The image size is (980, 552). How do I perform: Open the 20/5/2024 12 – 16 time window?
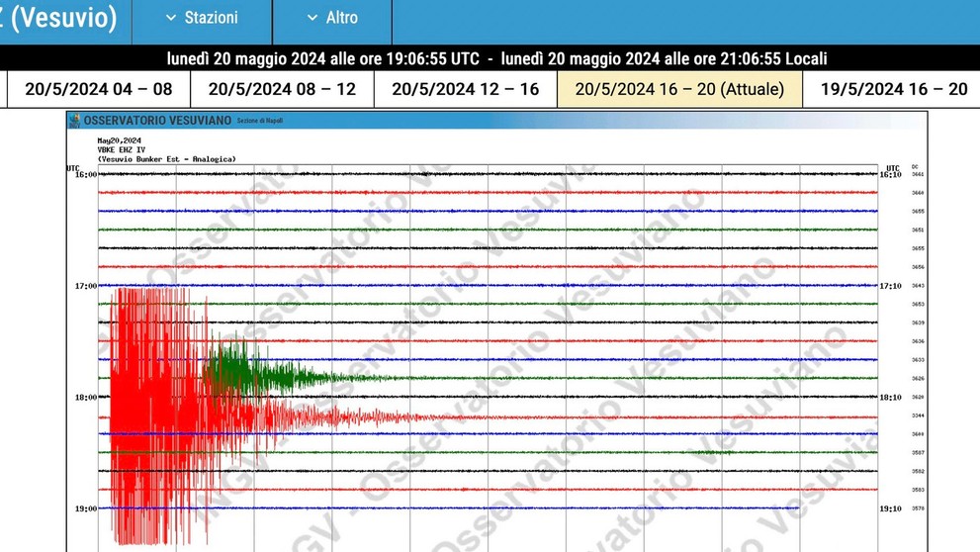466,89
